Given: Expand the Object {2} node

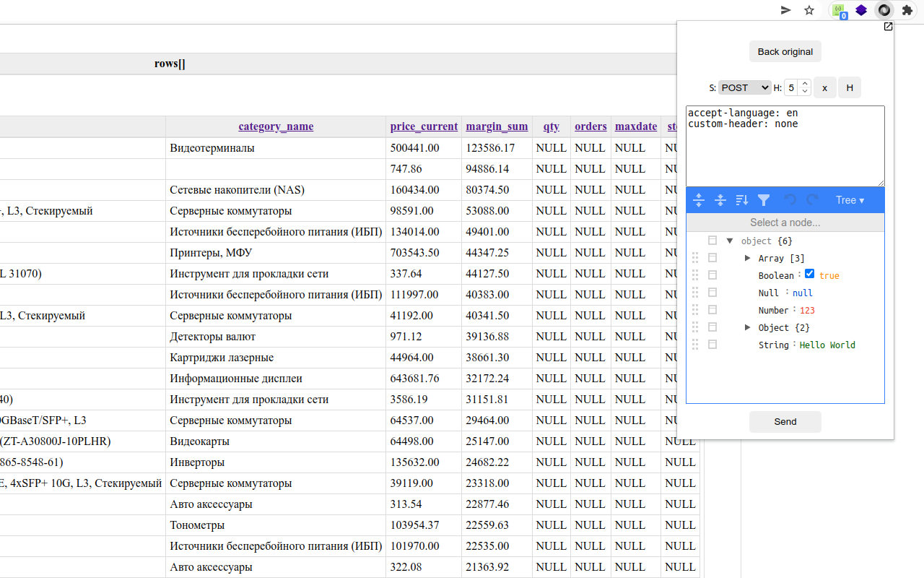Looking at the screenshot, I should click(747, 327).
